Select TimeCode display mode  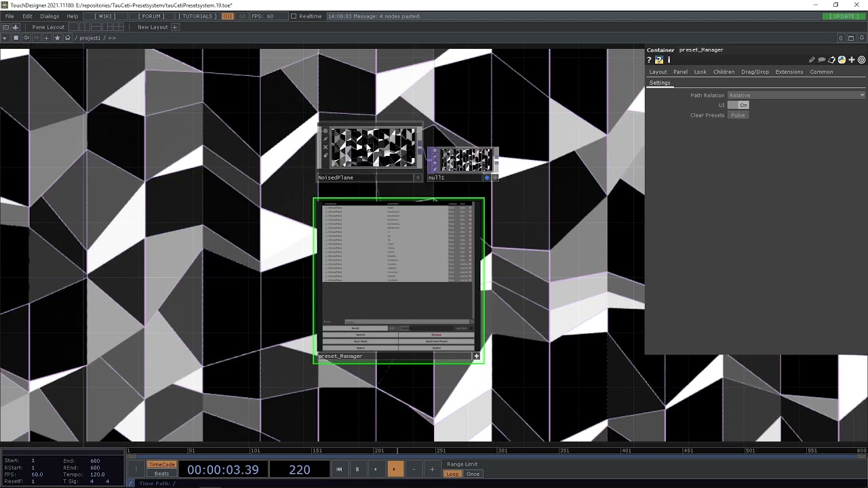pos(162,464)
